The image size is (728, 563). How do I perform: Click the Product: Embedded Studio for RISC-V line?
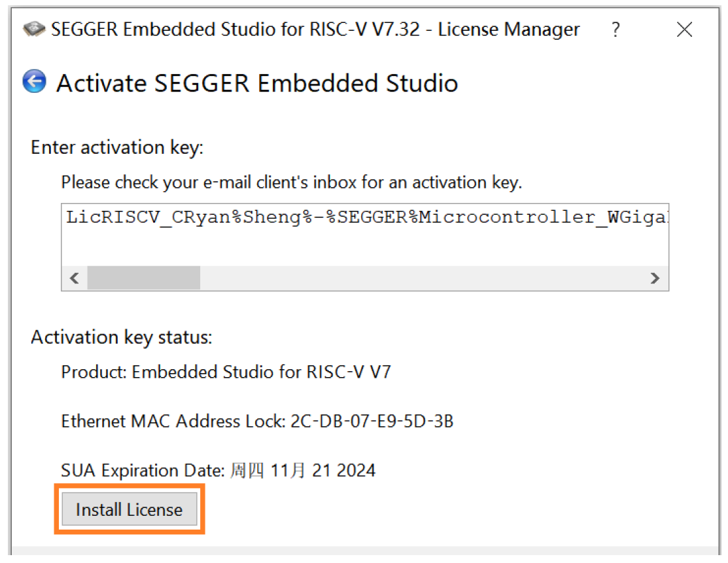(x=226, y=372)
